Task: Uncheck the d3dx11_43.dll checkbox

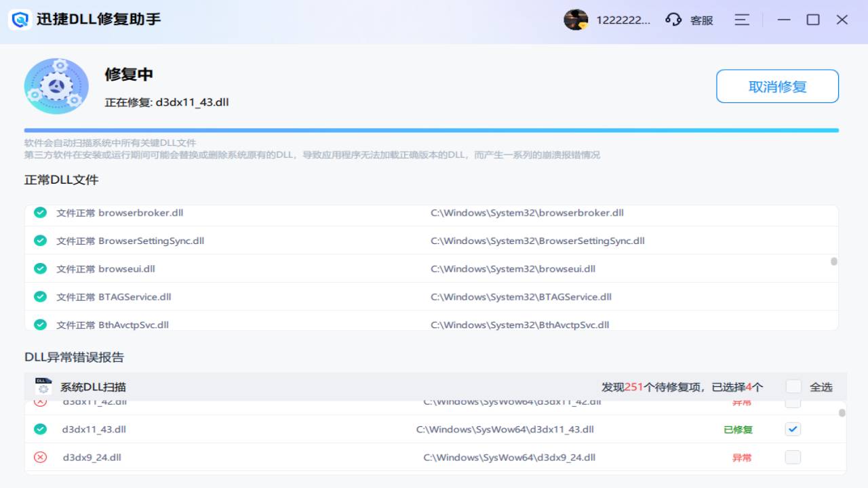Action: [x=793, y=429]
